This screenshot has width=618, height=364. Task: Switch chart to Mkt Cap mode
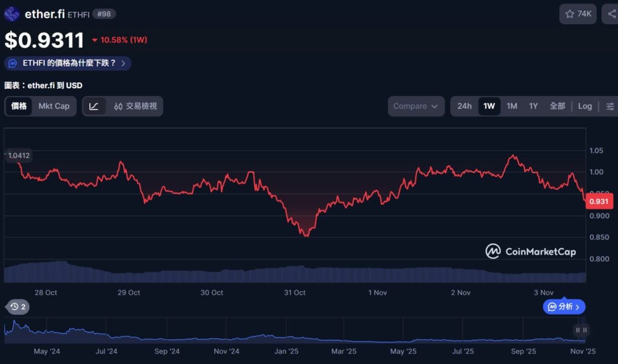click(54, 106)
